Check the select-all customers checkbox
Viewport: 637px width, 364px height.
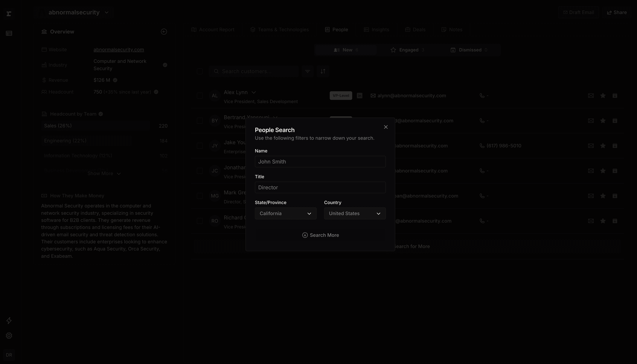coord(200,71)
